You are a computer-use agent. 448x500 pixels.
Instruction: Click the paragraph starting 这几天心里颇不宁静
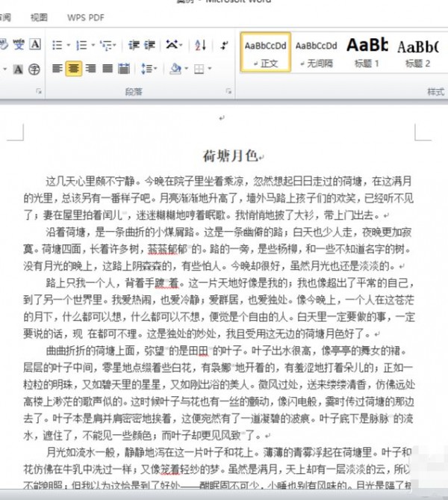coord(219,198)
